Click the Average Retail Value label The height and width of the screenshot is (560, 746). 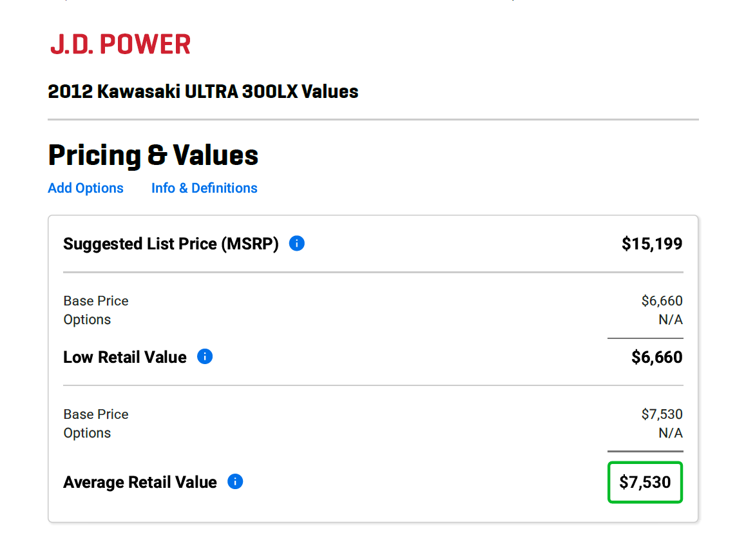[140, 482]
